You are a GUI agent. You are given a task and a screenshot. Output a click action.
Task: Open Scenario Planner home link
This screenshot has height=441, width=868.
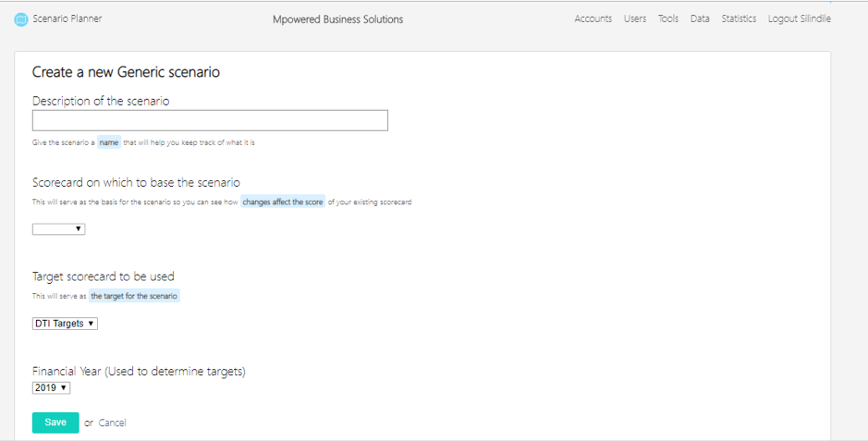coord(67,18)
